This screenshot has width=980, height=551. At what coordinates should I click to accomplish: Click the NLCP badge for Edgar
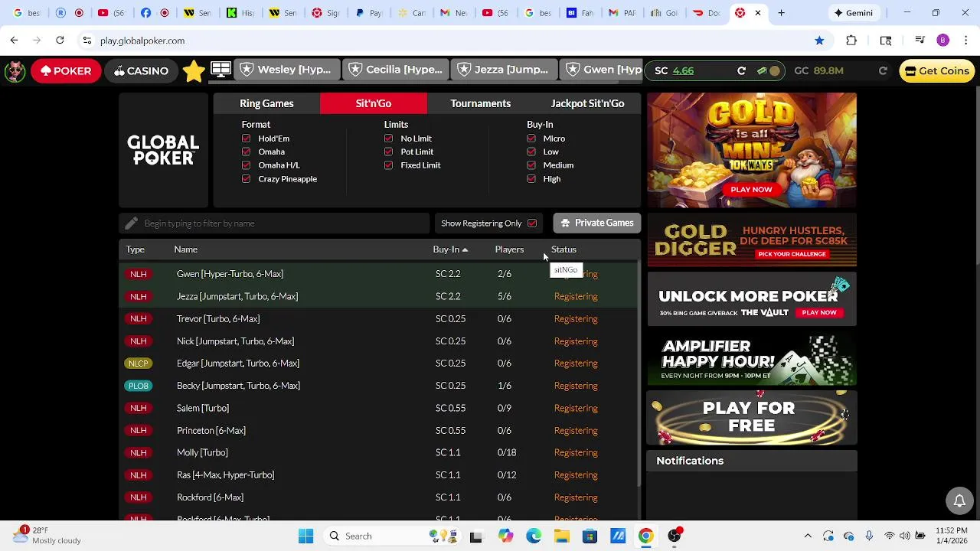click(139, 364)
